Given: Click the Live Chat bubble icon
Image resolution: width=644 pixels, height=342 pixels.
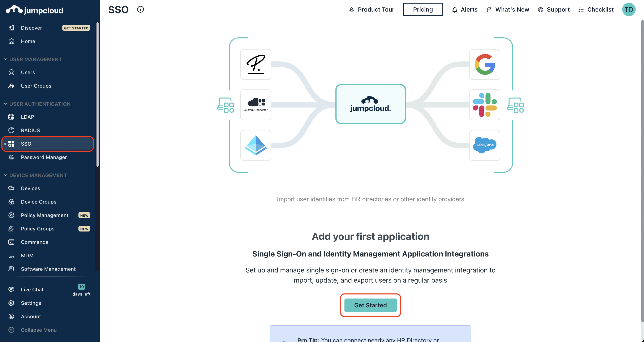Looking at the screenshot, I should pyautogui.click(x=12, y=289).
